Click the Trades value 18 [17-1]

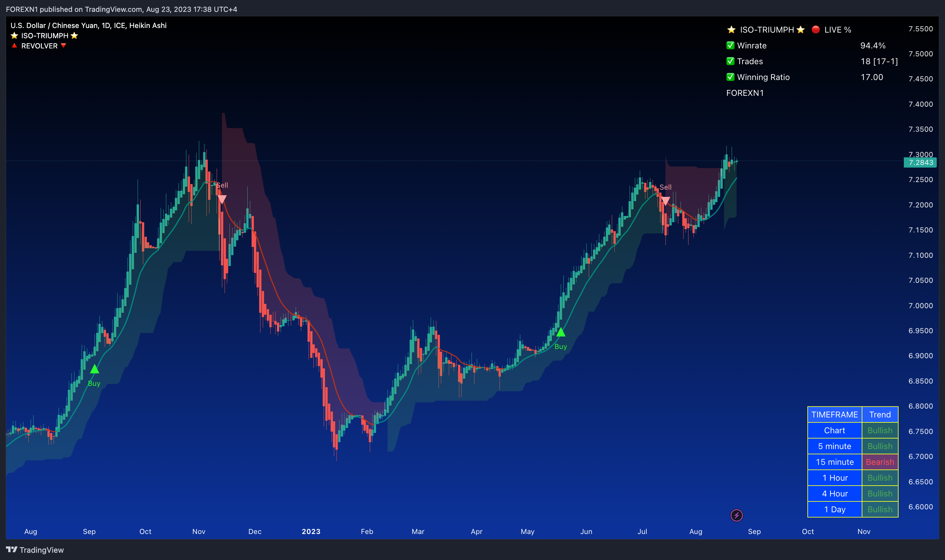pos(879,61)
